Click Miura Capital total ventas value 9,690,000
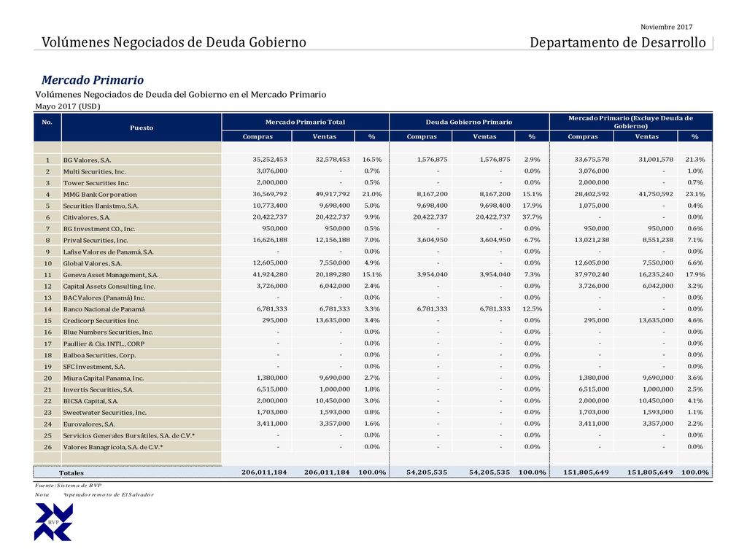 pos(334,378)
